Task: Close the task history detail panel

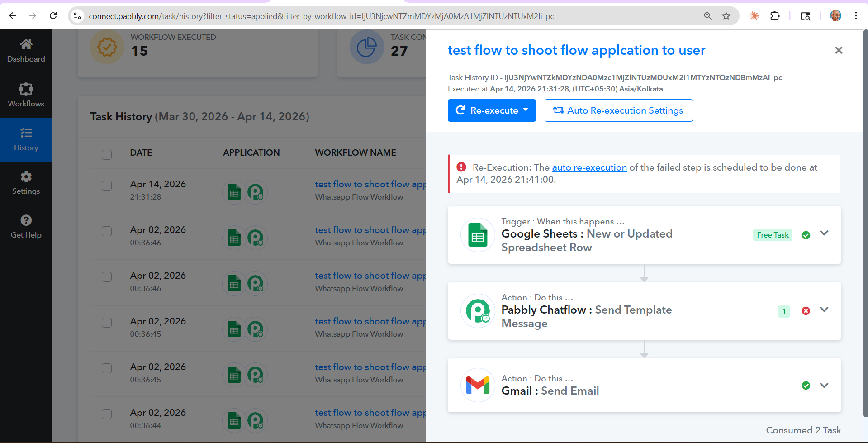Action: point(839,50)
